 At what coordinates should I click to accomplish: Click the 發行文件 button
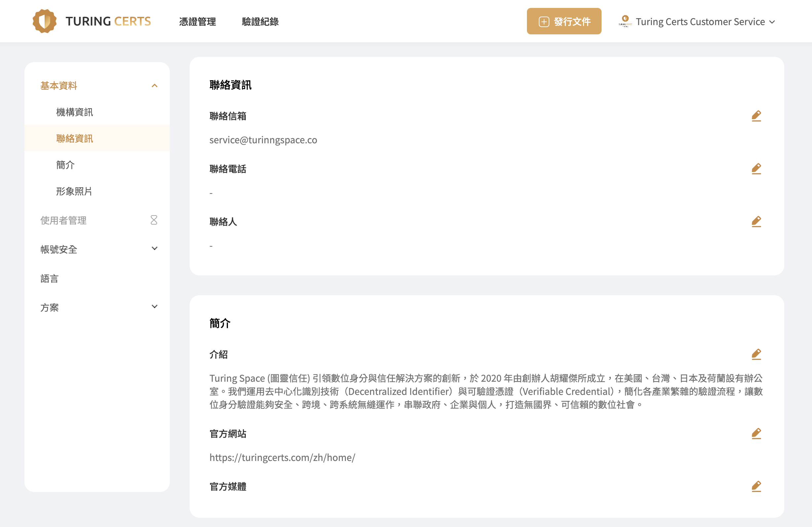pos(564,21)
